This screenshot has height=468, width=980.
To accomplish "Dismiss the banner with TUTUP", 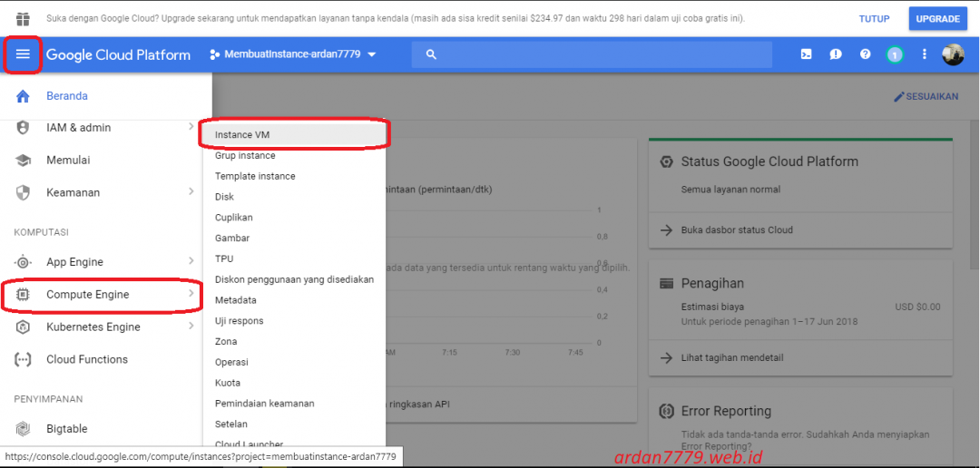I will (874, 18).
